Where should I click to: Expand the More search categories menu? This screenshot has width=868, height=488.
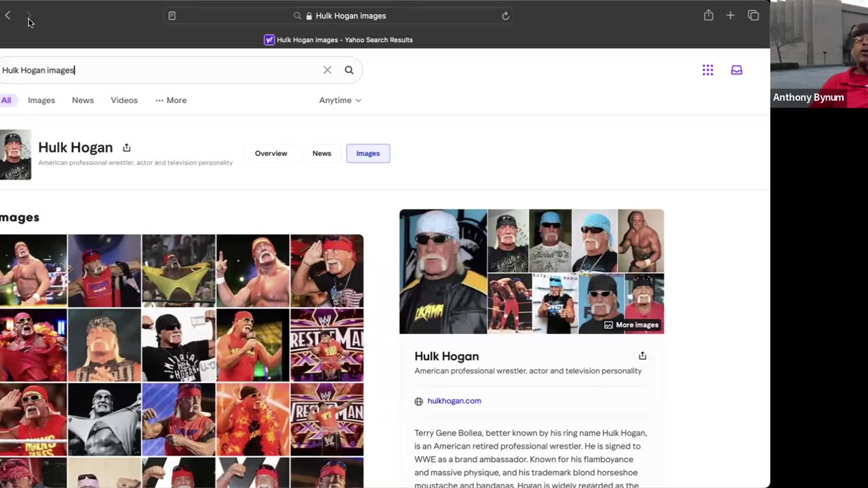point(171,100)
